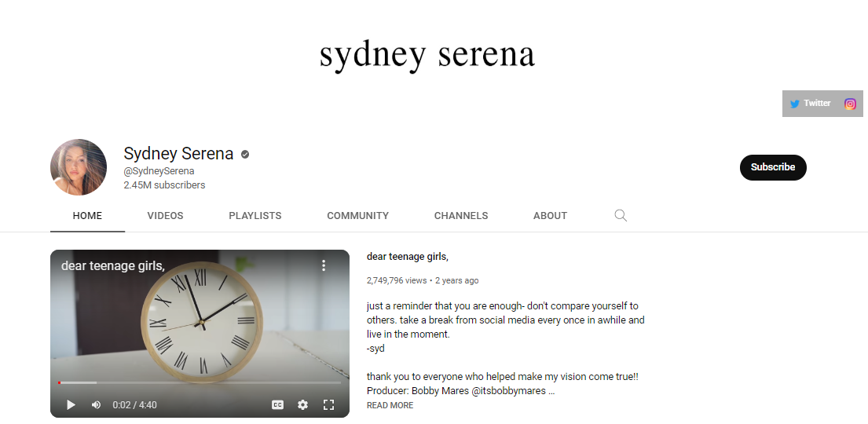Search the channel with magnifier icon
This screenshot has width=868, height=424.
(x=621, y=215)
